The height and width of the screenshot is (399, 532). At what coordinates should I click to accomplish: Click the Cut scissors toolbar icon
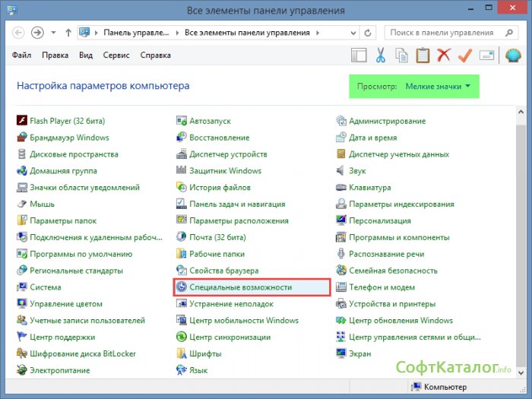381,55
